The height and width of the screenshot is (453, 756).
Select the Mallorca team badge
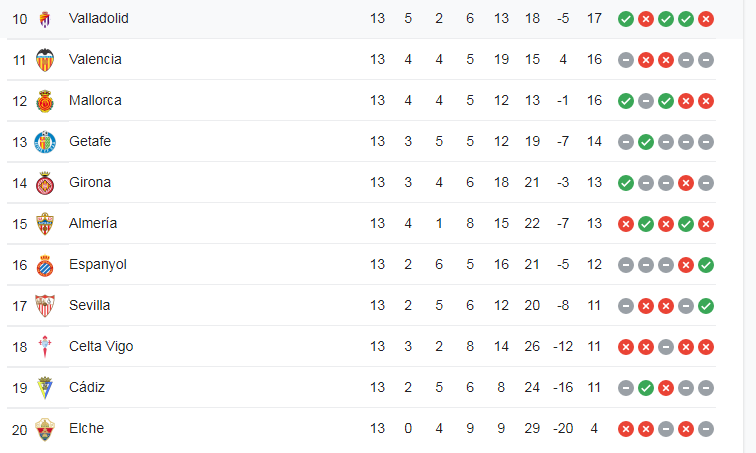click(x=45, y=101)
